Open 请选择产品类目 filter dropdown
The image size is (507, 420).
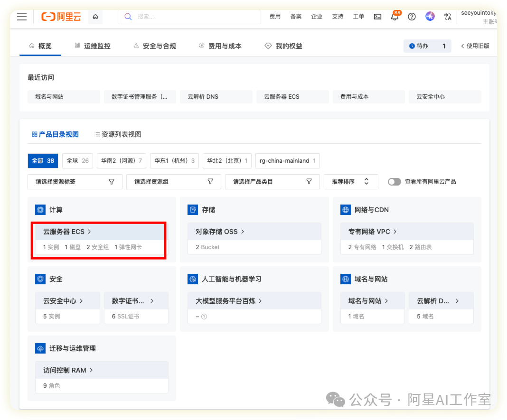pos(272,182)
